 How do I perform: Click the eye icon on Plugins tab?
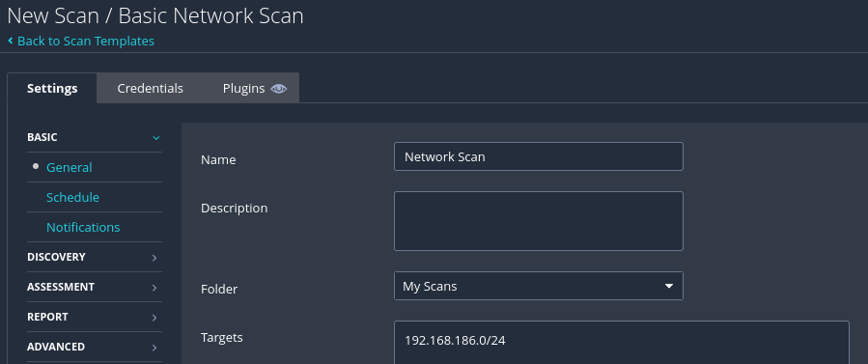tap(278, 89)
